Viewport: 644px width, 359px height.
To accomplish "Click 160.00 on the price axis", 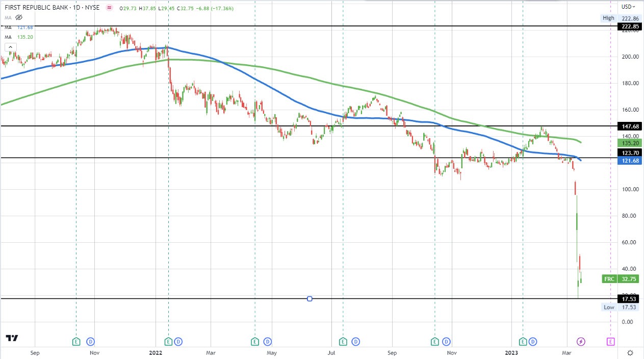I will tap(630, 110).
